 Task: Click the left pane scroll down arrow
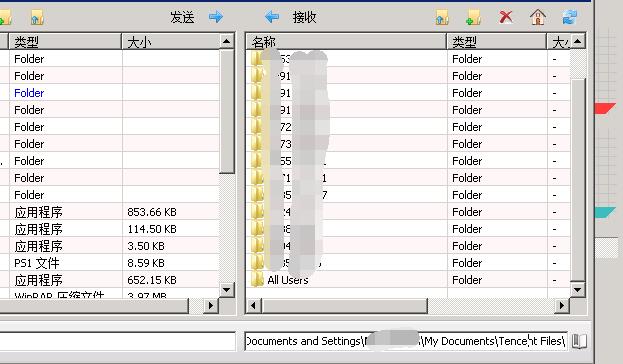point(226,289)
